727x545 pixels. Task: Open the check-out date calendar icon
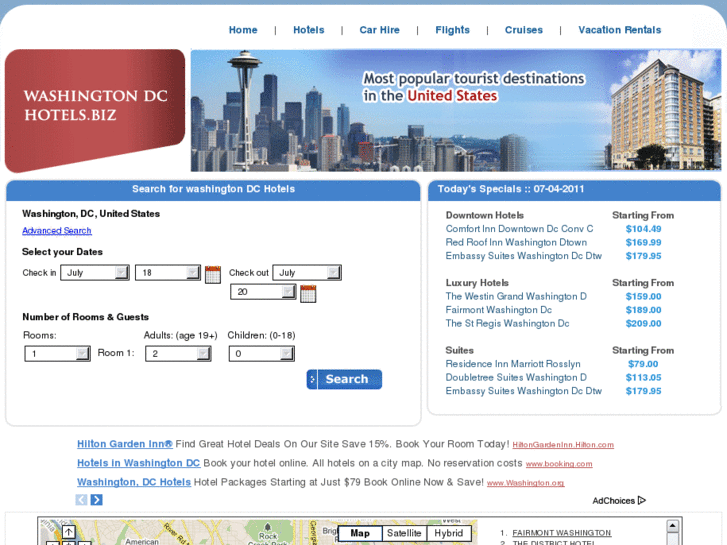(x=308, y=294)
